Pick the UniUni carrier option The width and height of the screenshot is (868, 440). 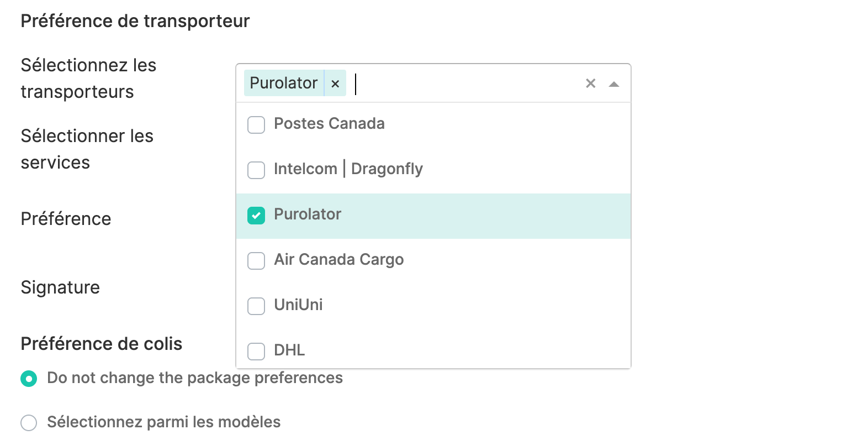pos(298,305)
